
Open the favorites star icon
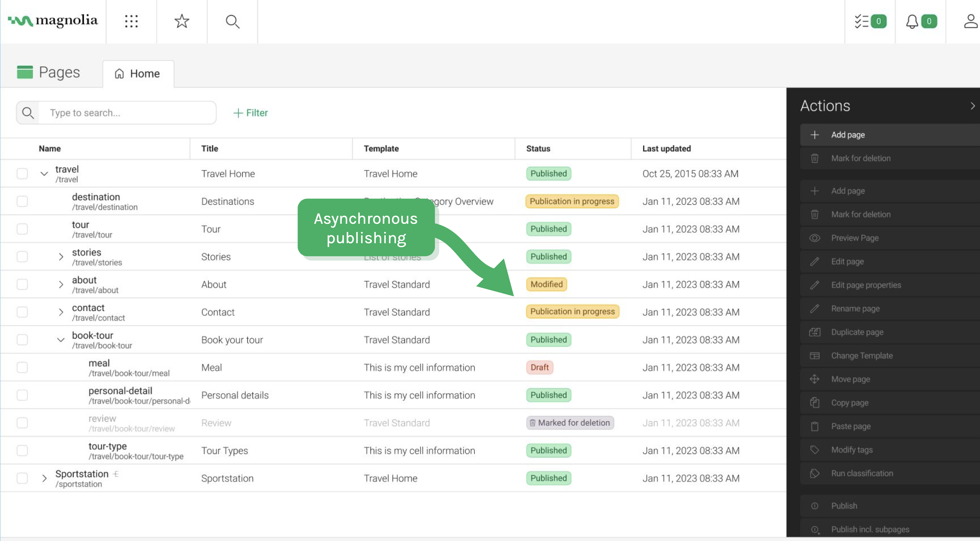click(182, 21)
